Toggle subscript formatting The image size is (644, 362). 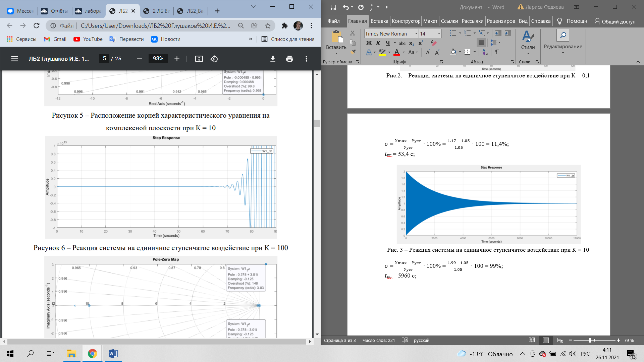(x=412, y=43)
